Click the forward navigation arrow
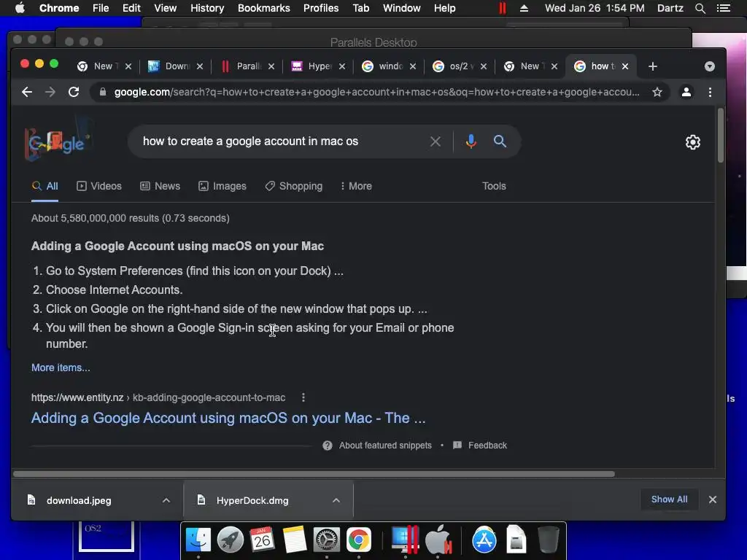 click(50, 92)
